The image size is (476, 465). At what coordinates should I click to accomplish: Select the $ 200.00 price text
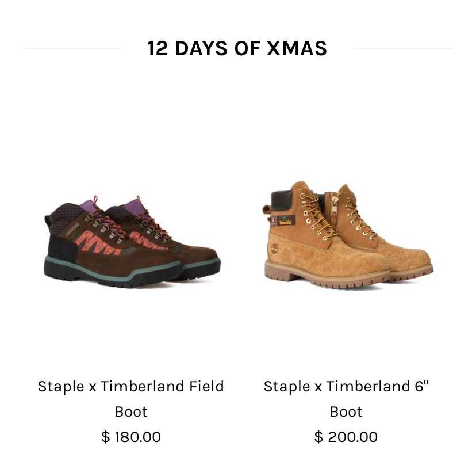point(346,437)
